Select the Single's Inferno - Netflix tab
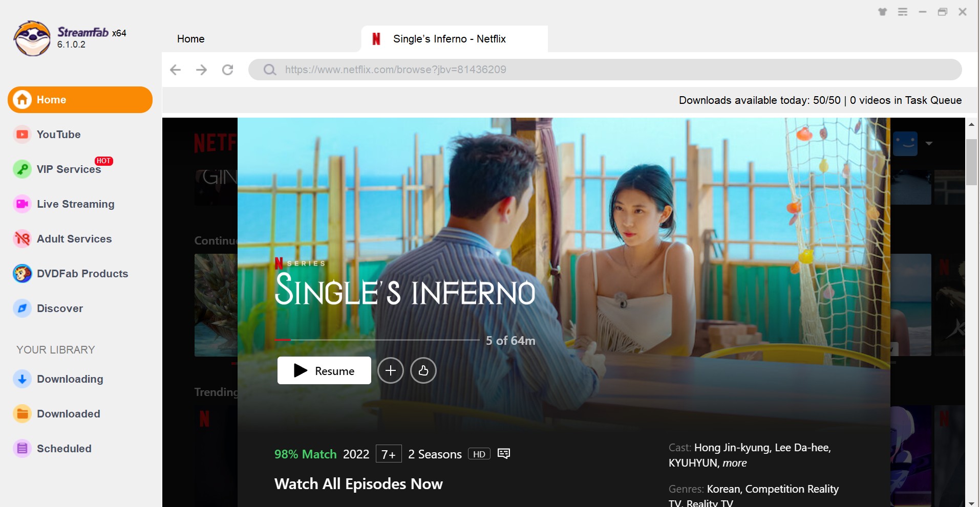 click(454, 39)
